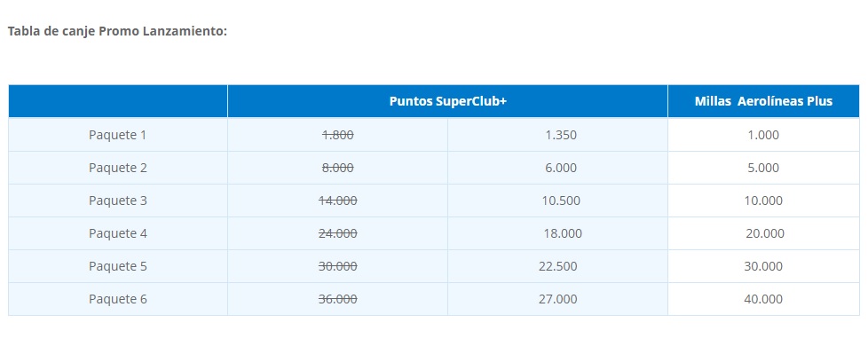Select the Paquete 3 row label
The image size is (868, 362).
coord(118,201)
